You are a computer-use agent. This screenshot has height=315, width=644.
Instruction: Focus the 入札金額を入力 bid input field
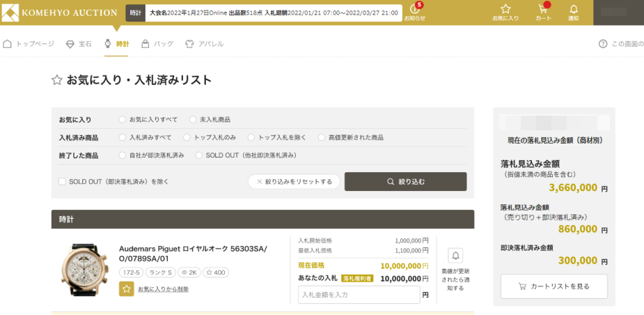click(359, 295)
